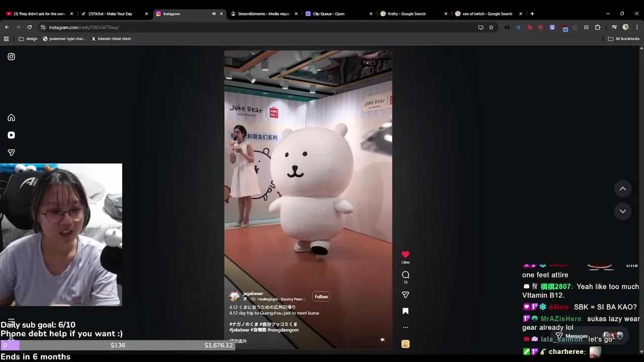
Task: Click the page scrollbar down arrow
Action: point(641,352)
